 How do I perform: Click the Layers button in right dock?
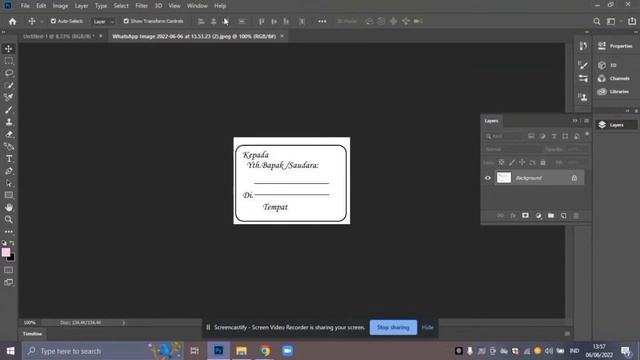click(616, 125)
